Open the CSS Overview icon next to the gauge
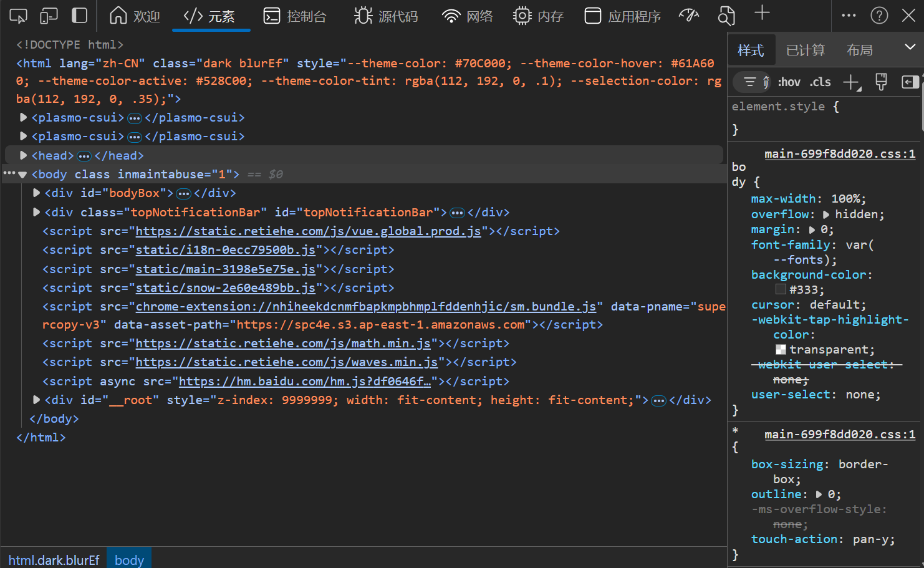 pos(726,16)
